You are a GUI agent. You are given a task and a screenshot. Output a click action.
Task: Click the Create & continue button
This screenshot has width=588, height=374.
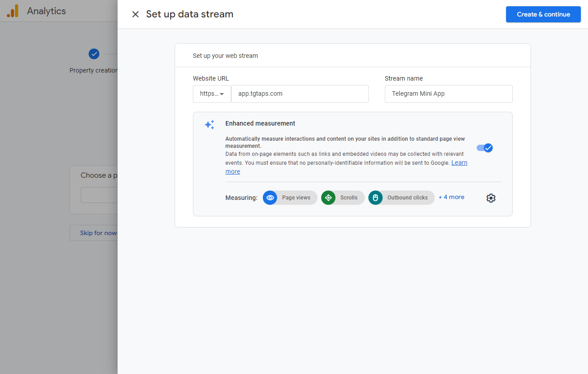coord(543,14)
